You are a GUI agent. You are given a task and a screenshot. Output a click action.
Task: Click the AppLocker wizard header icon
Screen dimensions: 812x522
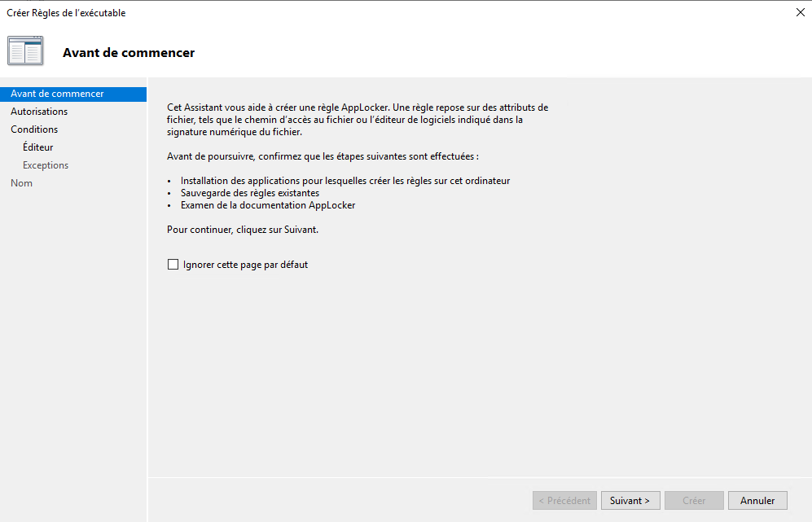coord(24,50)
